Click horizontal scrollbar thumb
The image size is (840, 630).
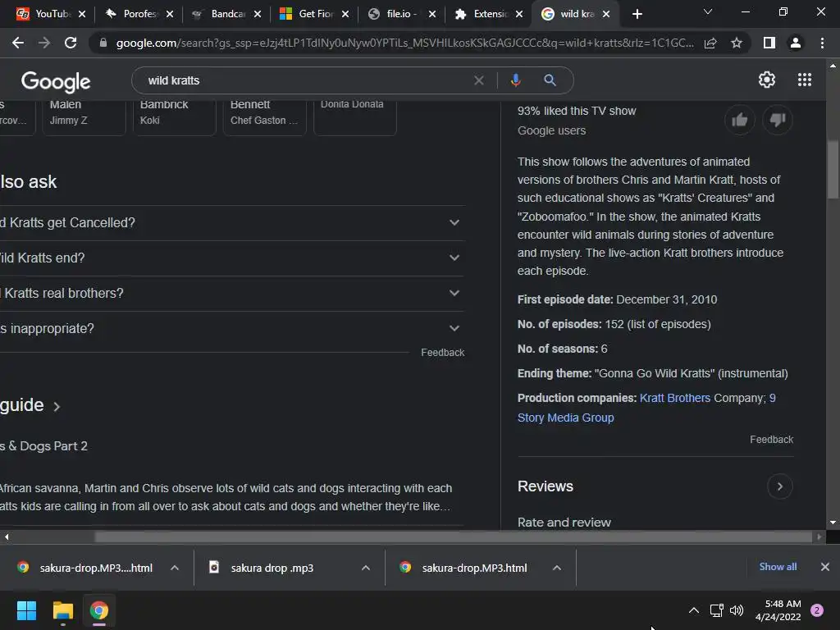pyautogui.click(x=453, y=536)
